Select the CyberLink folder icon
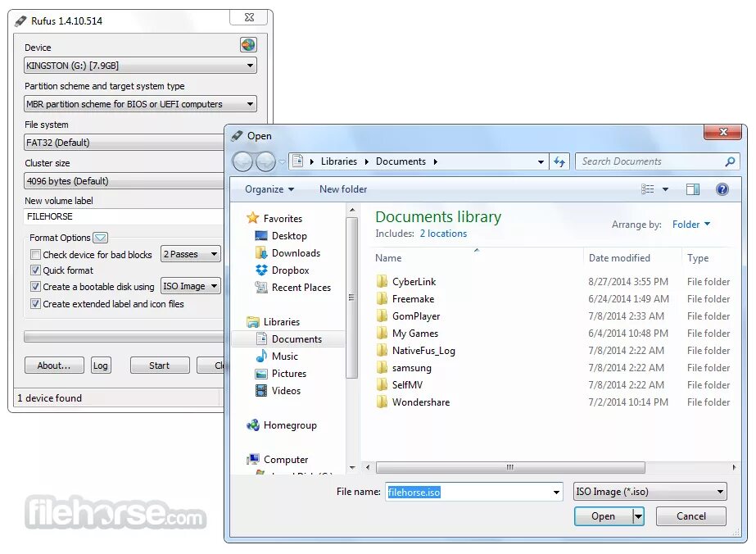Image resolution: width=756 pixels, height=554 pixels. click(x=382, y=281)
